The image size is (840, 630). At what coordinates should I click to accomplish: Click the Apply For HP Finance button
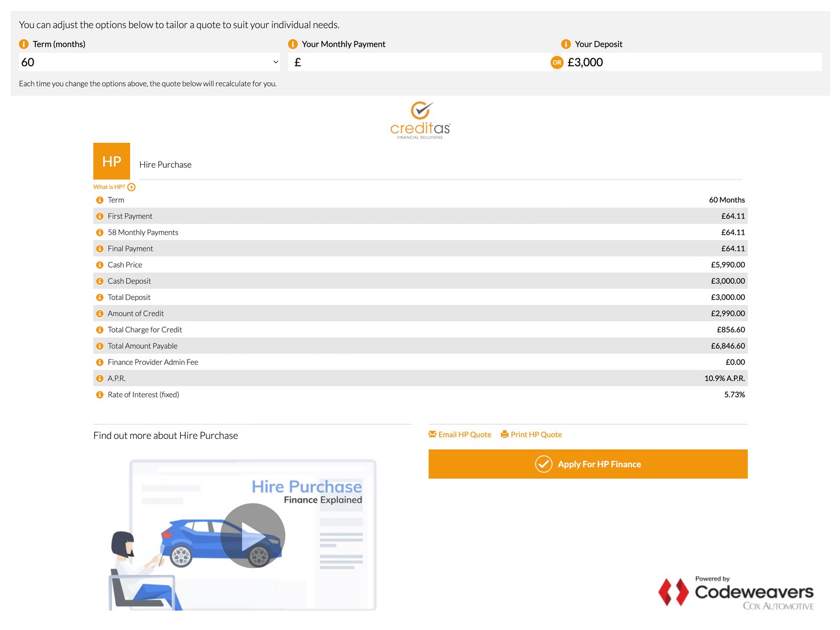(x=588, y=464)
